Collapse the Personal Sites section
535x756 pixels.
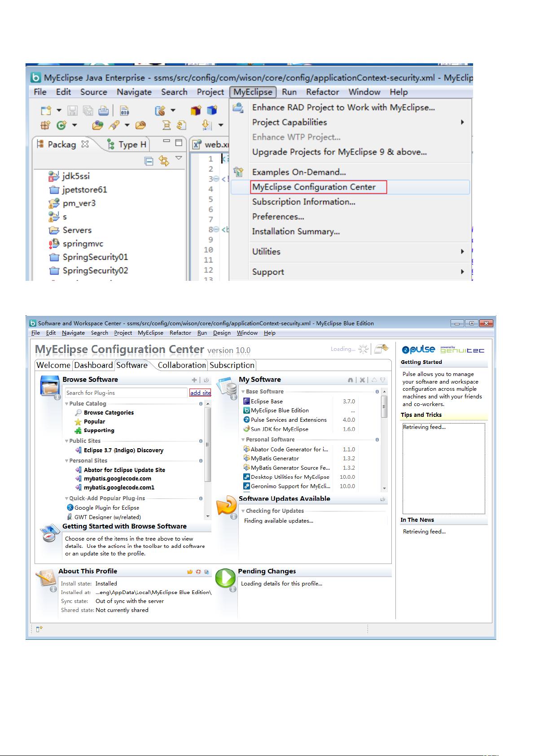click(67, 461)
